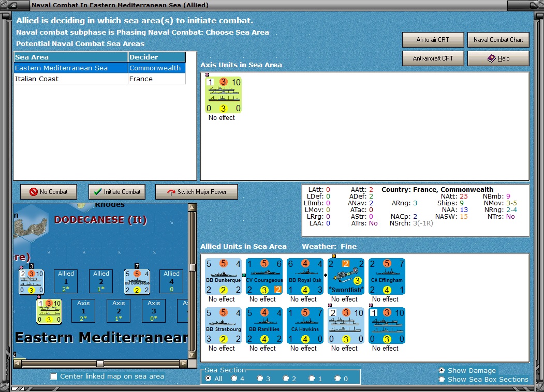Toggle Center linked map on sea area

[x=54, y=376]
